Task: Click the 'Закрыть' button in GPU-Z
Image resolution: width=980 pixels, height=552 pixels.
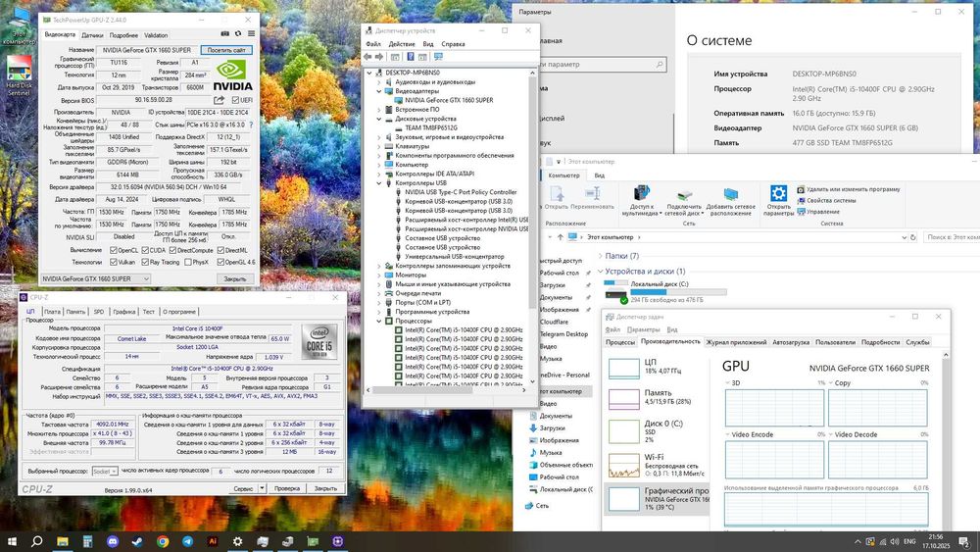Action: (235, 278)
